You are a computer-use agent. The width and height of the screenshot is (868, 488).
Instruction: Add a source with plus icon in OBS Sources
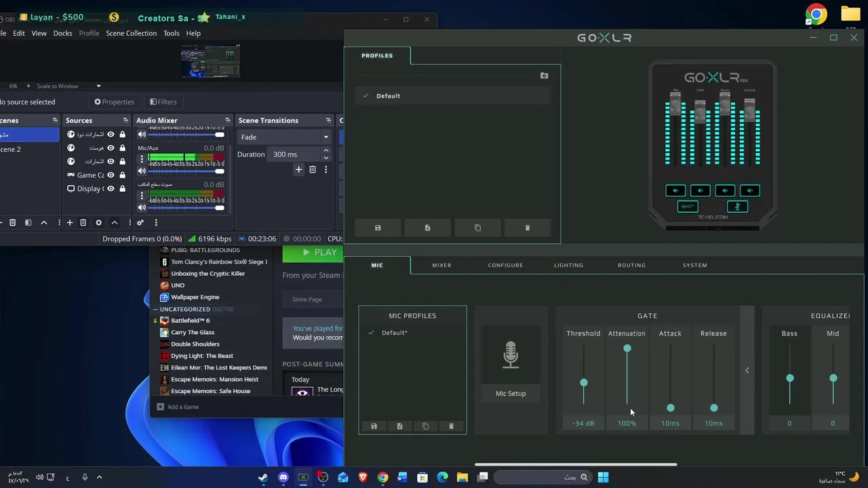tap(69, 222)
